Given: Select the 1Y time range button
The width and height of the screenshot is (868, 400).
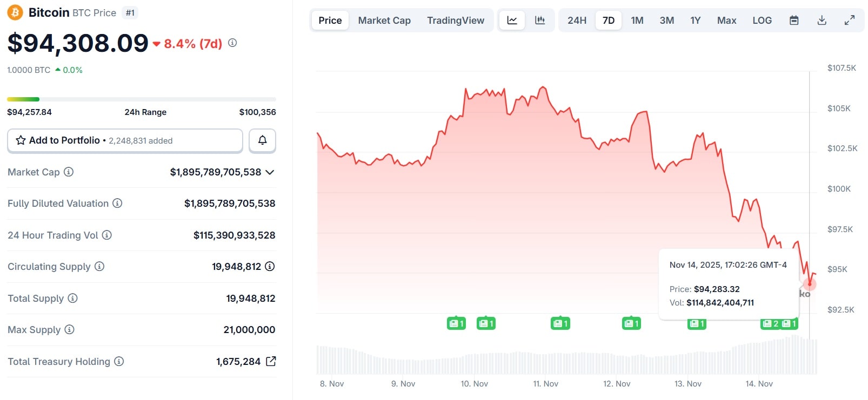Looking at the screenshot, I should (x=695, y=21).
